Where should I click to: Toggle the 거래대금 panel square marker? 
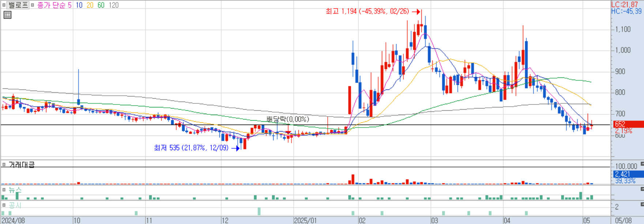4,164
